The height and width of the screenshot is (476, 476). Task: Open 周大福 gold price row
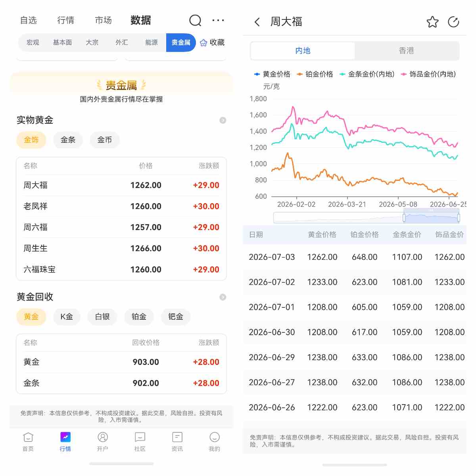[x=121, y=185]
